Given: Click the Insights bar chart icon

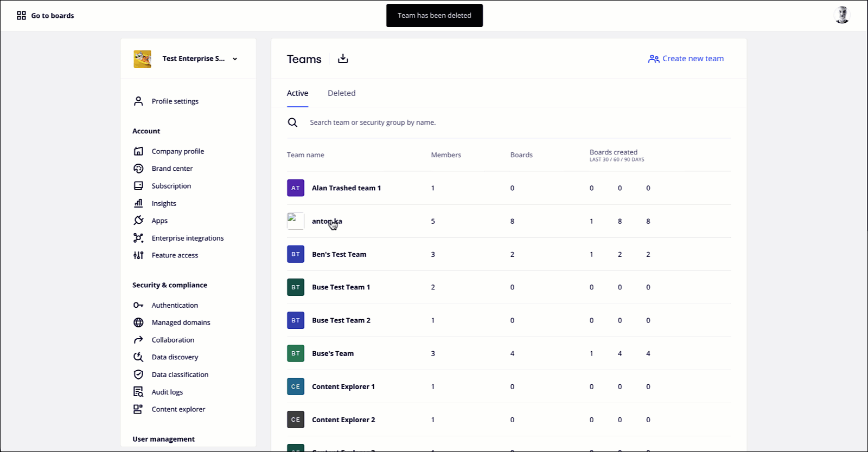Looking at the screenshot, I should coord(138,203).
